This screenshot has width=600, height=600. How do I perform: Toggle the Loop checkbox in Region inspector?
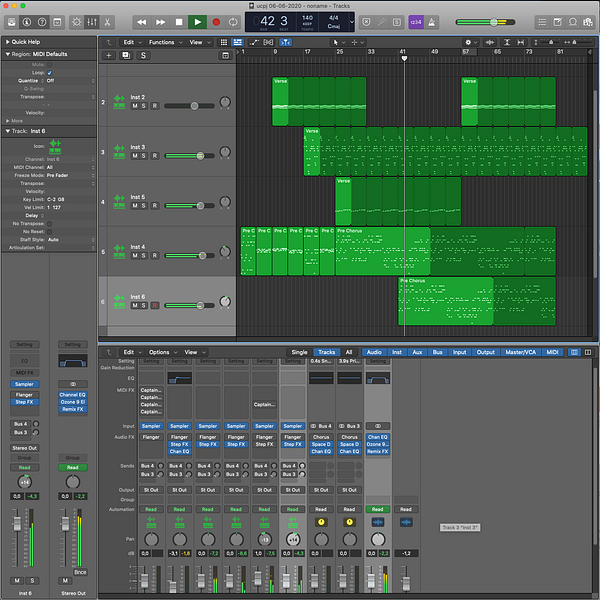click(x=50, y=73)
